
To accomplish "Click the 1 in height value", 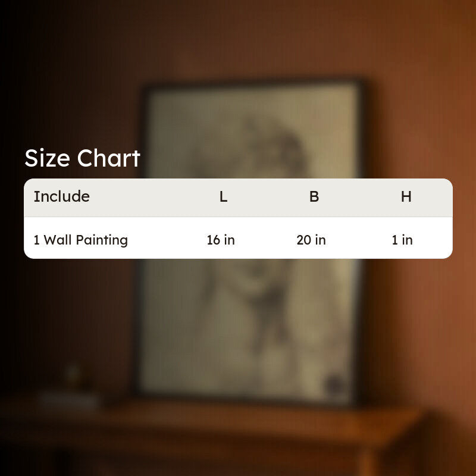I will [x=402, y=240].
